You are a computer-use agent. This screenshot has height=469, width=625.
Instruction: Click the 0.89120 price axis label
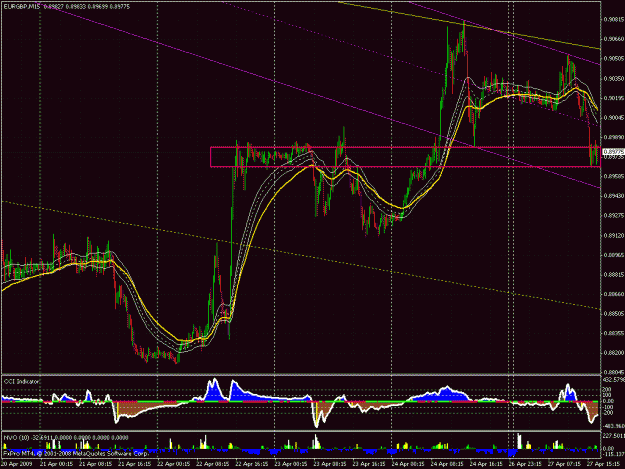(614, 235)
